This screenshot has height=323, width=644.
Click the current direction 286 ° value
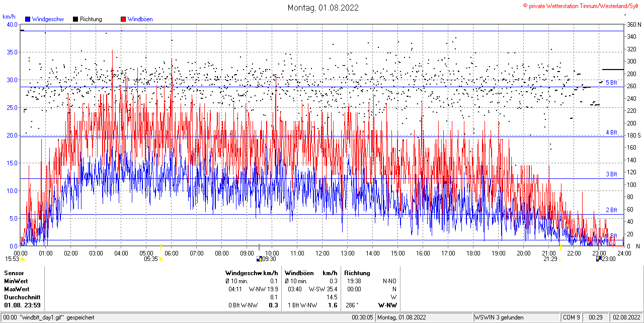(352, 305)
